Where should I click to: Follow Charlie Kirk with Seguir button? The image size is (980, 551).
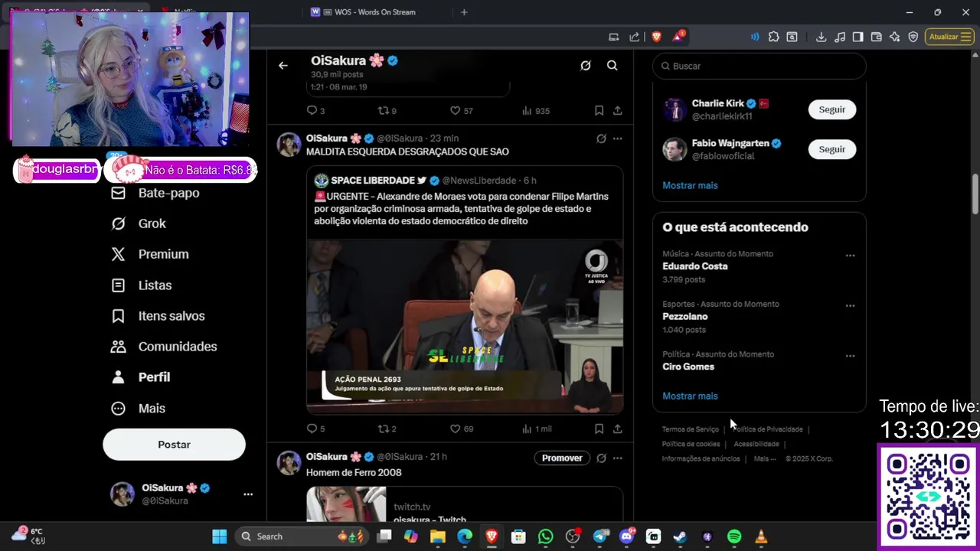(x=832, y=109)
